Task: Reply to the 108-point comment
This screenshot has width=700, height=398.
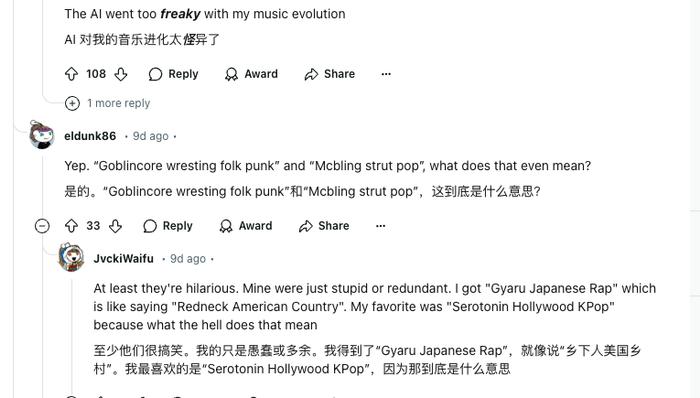Action: click(173, 74)
